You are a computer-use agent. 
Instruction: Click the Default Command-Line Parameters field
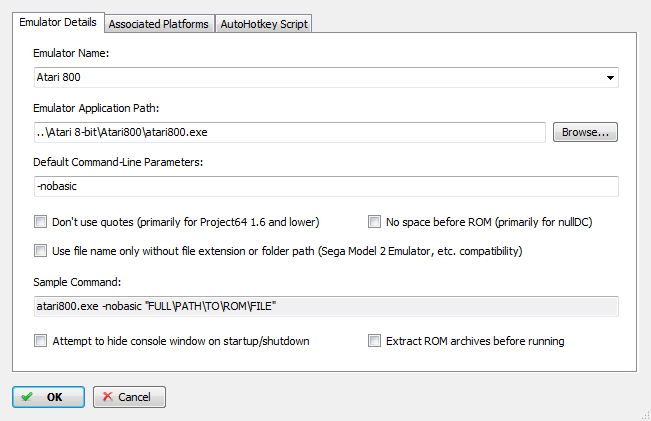click(x=326, y=186)
